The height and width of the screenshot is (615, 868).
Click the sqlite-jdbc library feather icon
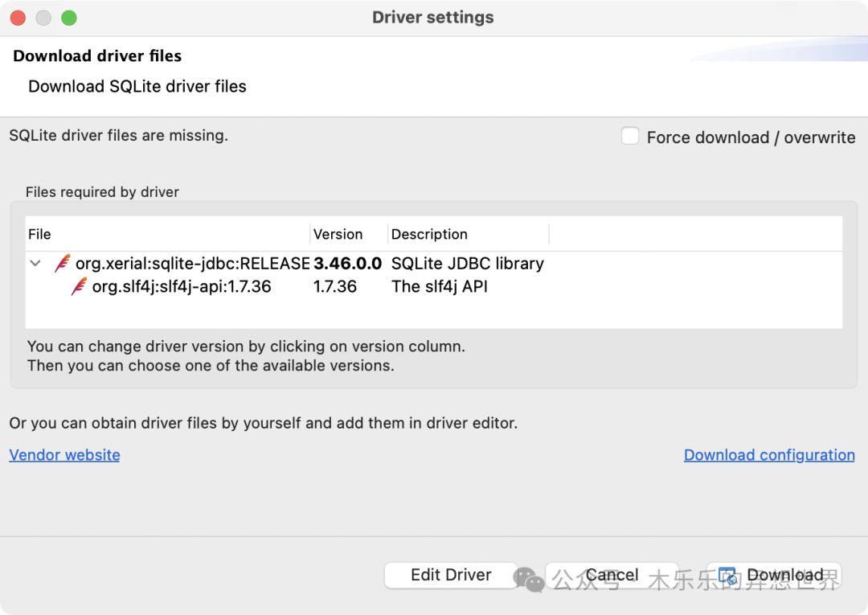click(63, 263)
